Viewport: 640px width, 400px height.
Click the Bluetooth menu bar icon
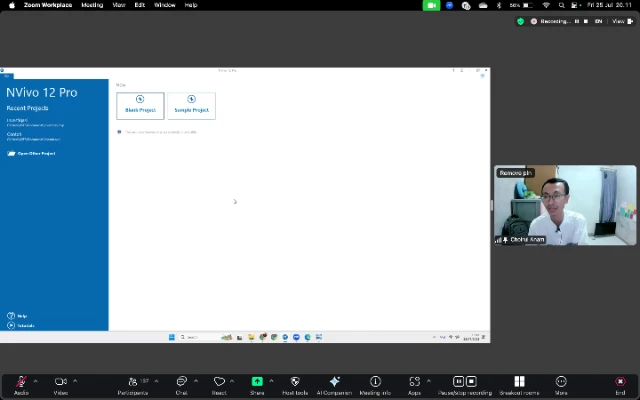tap(498, 5)
